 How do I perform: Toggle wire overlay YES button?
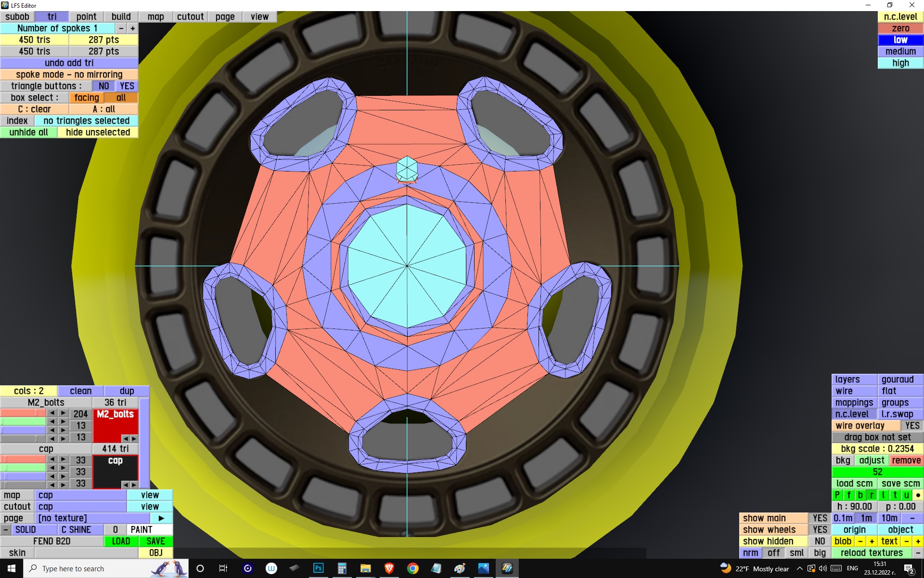point(912,426)
